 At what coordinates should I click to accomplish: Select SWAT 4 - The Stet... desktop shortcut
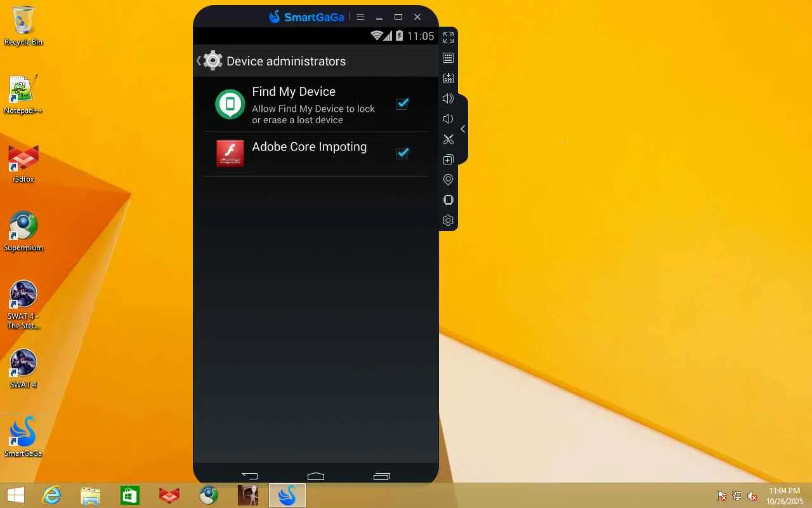point(23,305)
